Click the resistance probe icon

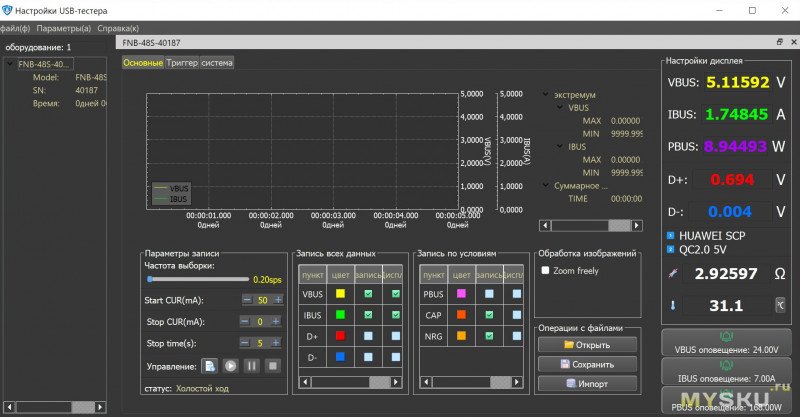pyautogui.click(x=672, y=273)
